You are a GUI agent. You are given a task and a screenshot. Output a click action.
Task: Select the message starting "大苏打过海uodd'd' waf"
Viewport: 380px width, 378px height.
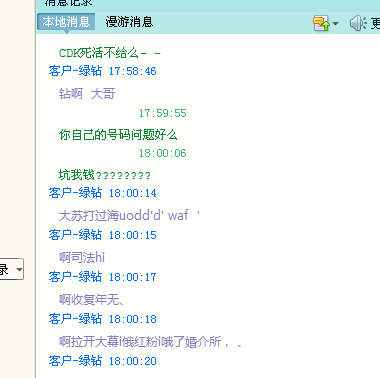click(129, 215)
